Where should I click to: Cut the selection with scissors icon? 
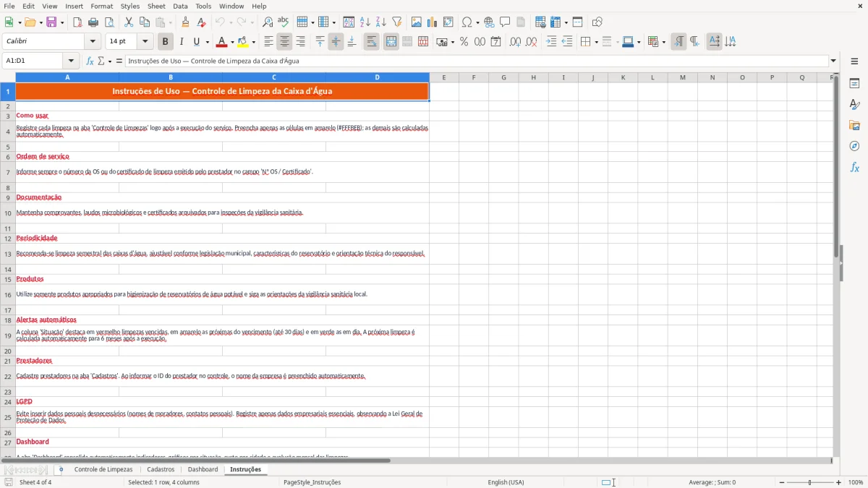[x=129, y=22]
